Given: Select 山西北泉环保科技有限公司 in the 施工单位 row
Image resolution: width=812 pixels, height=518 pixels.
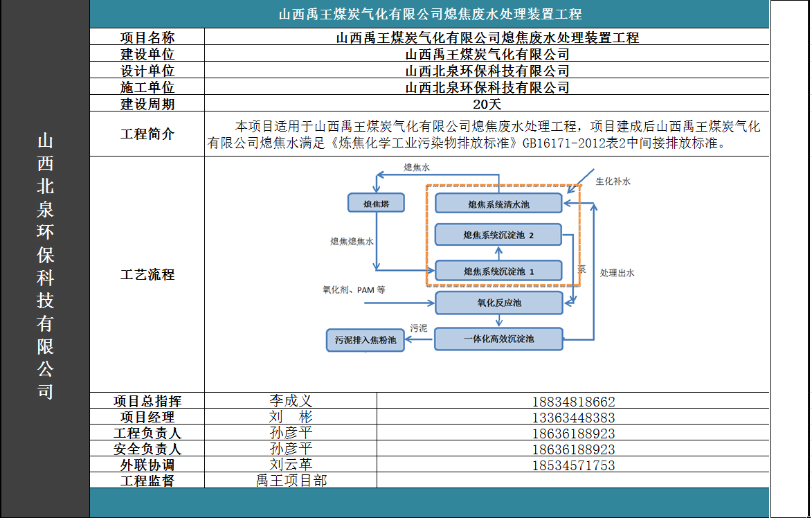Looking at the screenshot, I should (487, 87).
